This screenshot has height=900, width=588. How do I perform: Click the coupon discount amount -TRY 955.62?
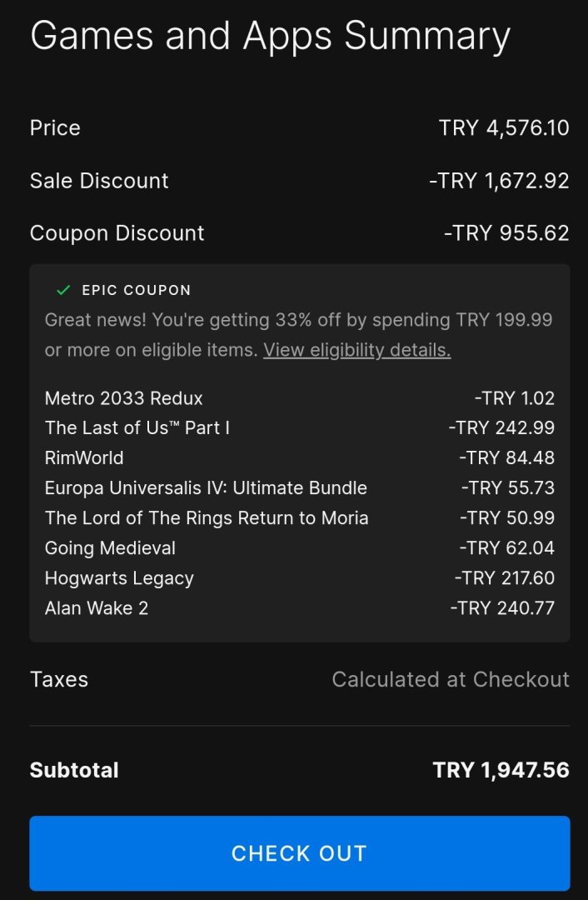coord(506,233)
